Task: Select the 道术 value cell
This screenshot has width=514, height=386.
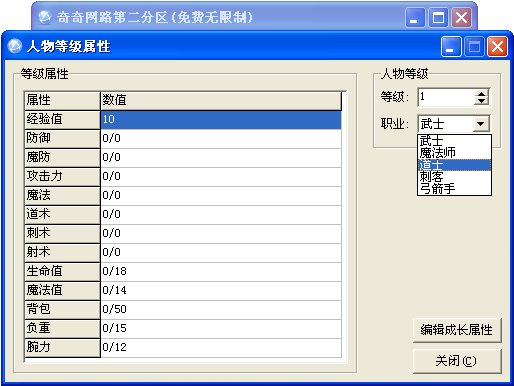Action: coord(221,214)
